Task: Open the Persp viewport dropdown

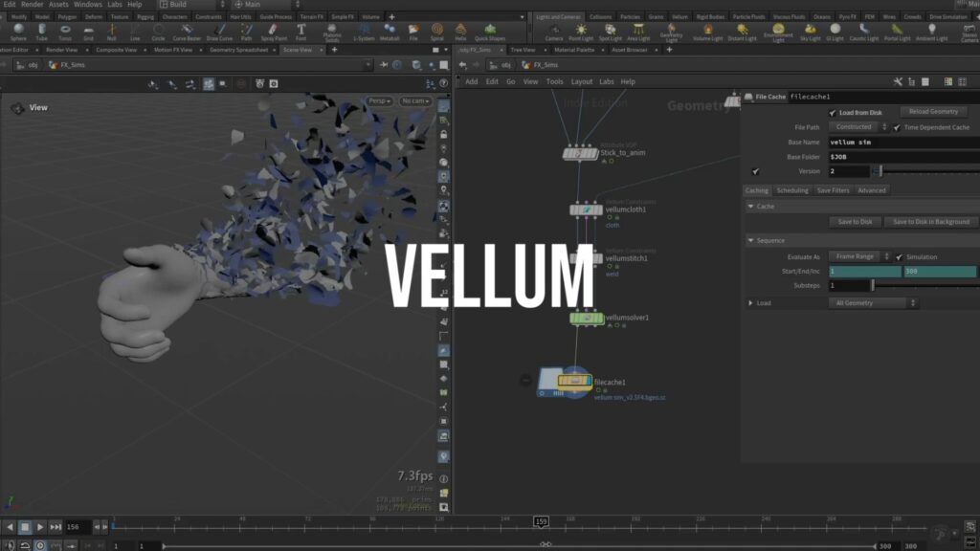Action: (379, 101)
